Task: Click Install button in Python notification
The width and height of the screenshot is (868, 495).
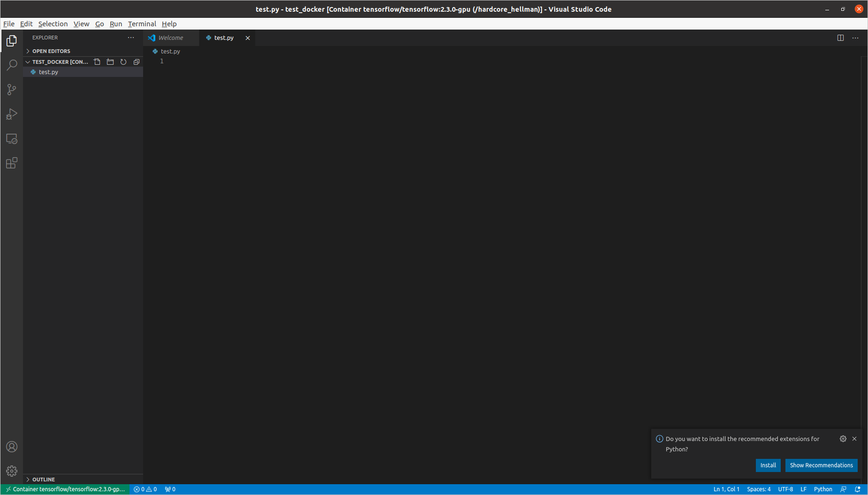Action: click(768, 465)
